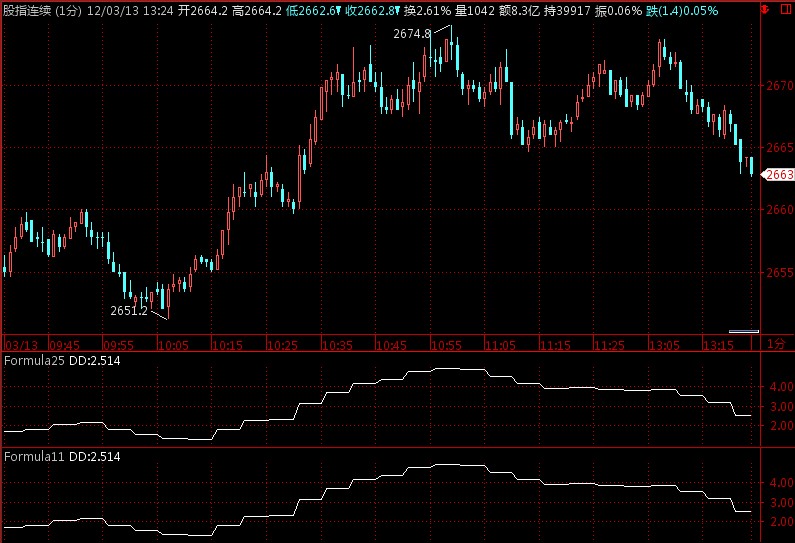Click the 2674.8 high price annotation
This screenshot has height=543, width=795.
412,34
